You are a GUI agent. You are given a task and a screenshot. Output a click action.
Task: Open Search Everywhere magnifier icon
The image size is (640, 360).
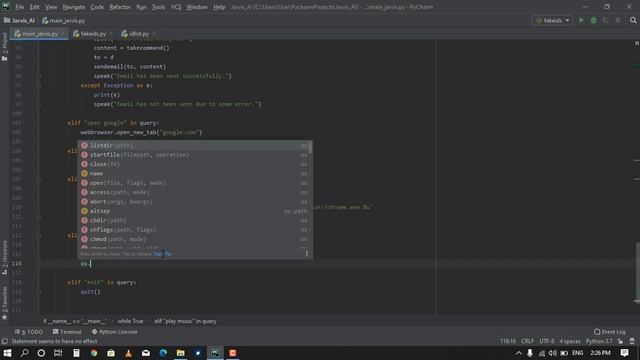[x=633, y=20]
